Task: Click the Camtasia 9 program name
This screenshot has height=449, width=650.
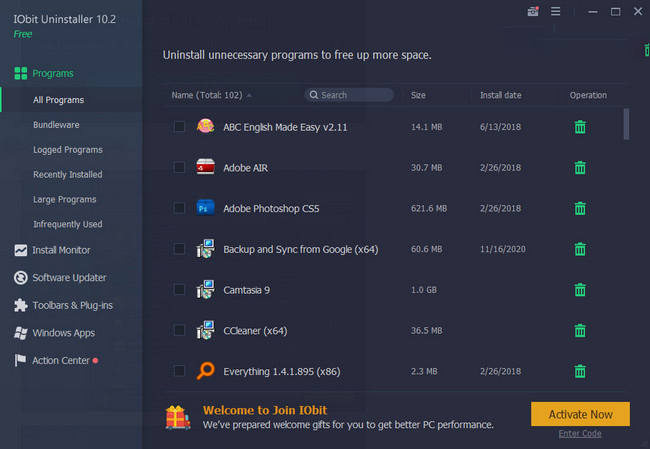Action: tap(246, 290)
